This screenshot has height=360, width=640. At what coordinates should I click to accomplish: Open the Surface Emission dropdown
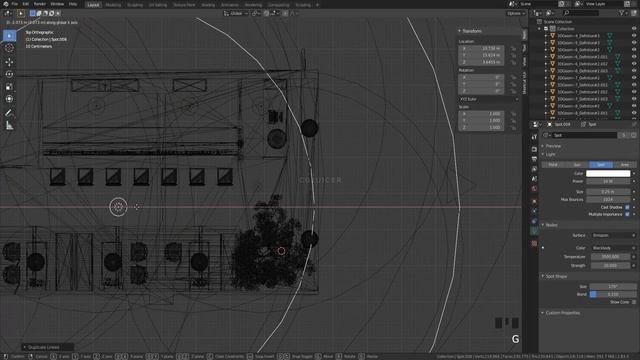[613, 236]
